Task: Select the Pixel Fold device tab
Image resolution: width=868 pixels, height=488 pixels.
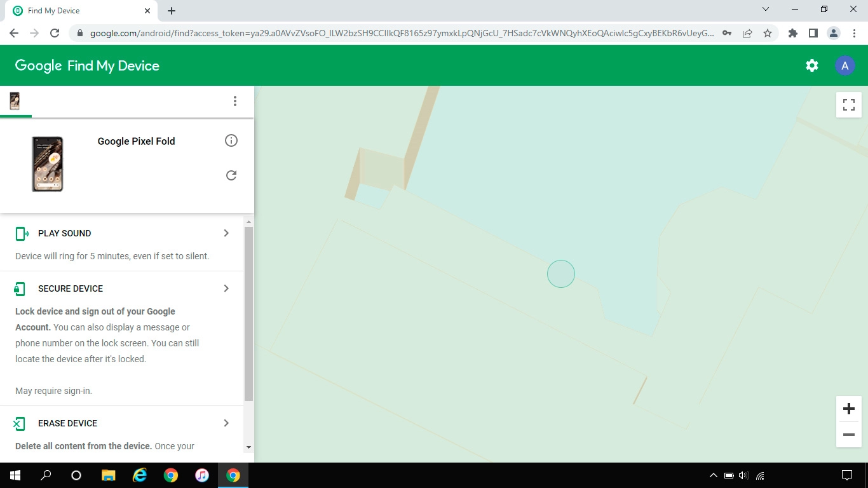Action: (15, 101)
